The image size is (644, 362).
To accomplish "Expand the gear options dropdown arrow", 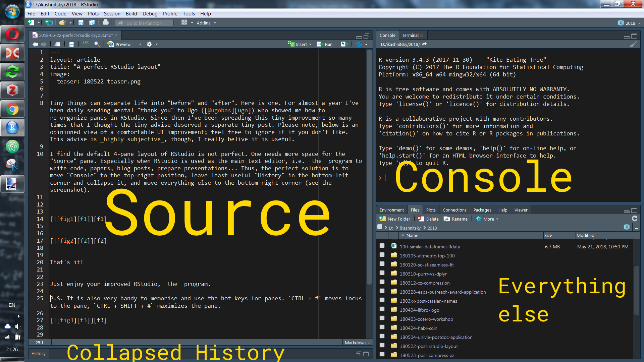I will pos(156,45).
